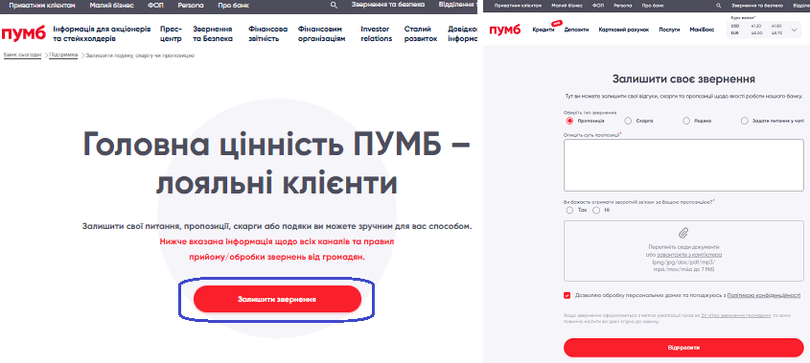Open Інформація для акціонерів та стейкхолдерів menu
810x363 pixels.
click(102, 34)
